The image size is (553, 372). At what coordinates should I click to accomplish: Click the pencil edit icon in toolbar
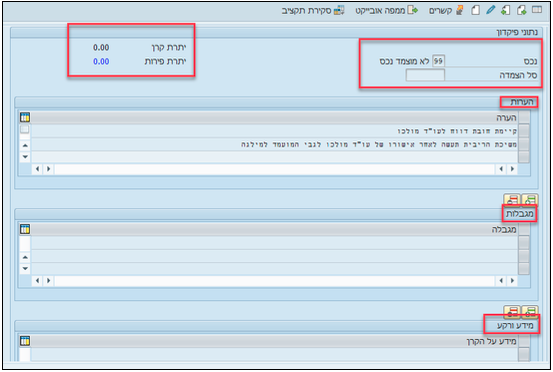coord(491,10)
